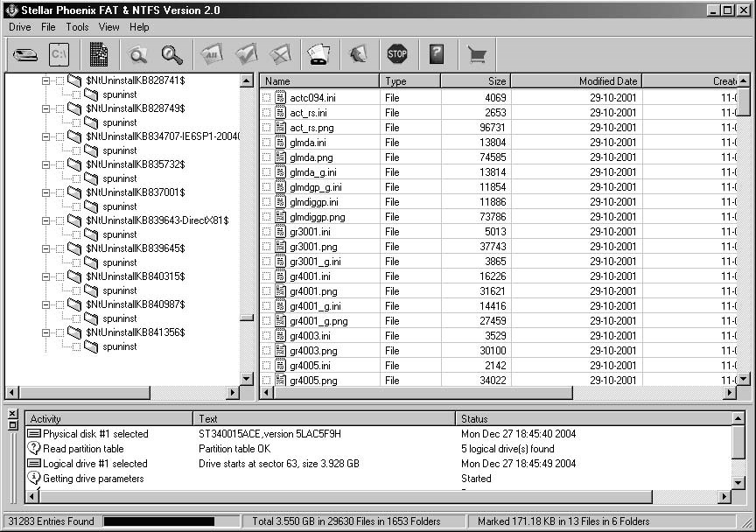The image size is (756, 532).
Task: Check the box next to actc094.ini
Action: click(x=267, y=98)
